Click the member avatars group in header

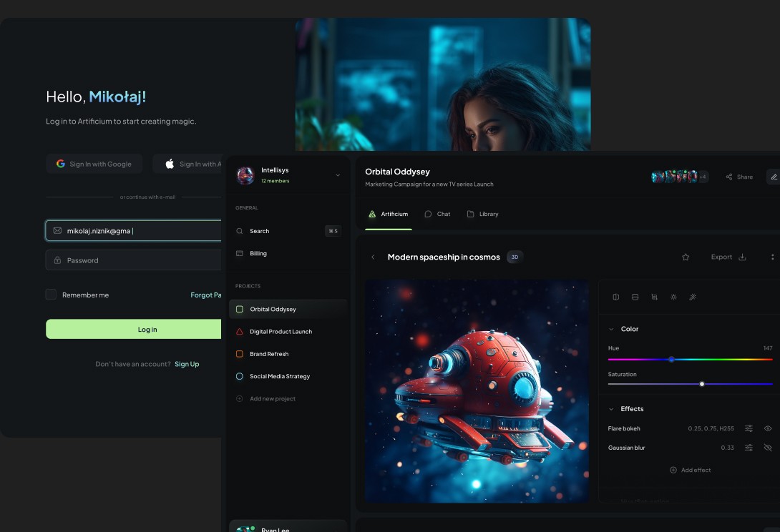pos(680,177)
